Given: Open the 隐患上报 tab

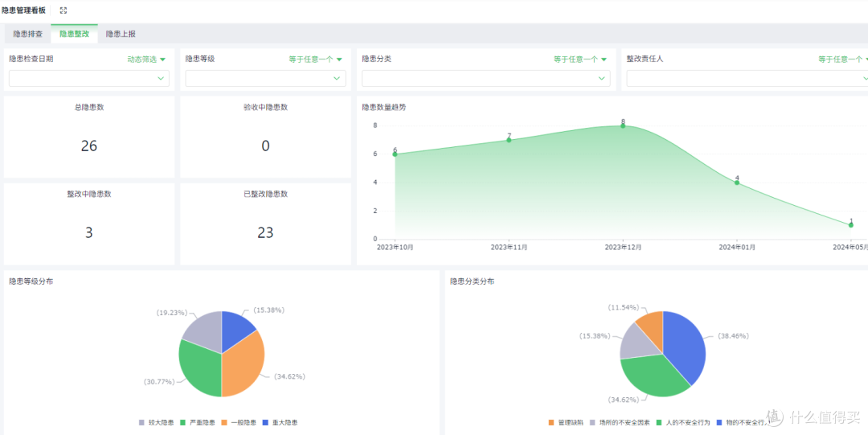Looking at the screenshot, I should point(121,34).
